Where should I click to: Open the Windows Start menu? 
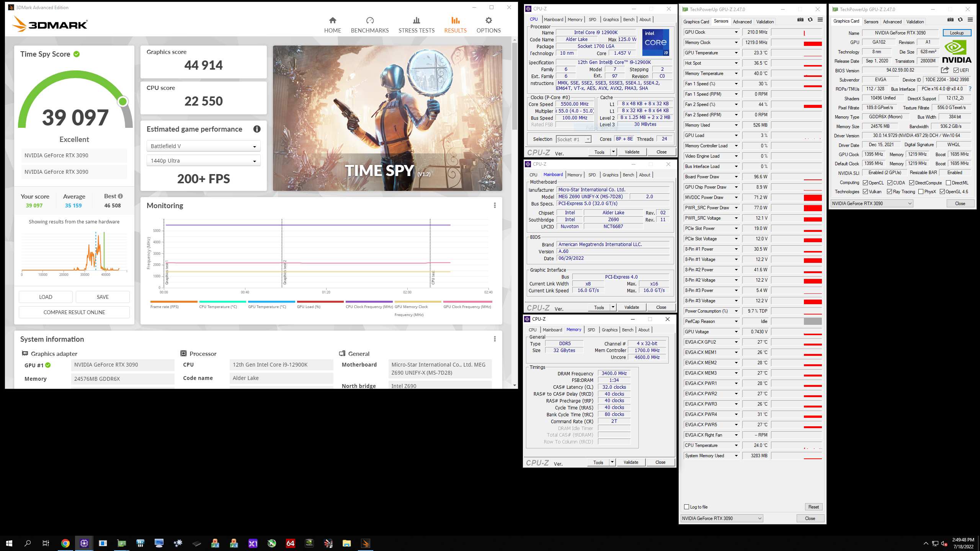(9, 543)
